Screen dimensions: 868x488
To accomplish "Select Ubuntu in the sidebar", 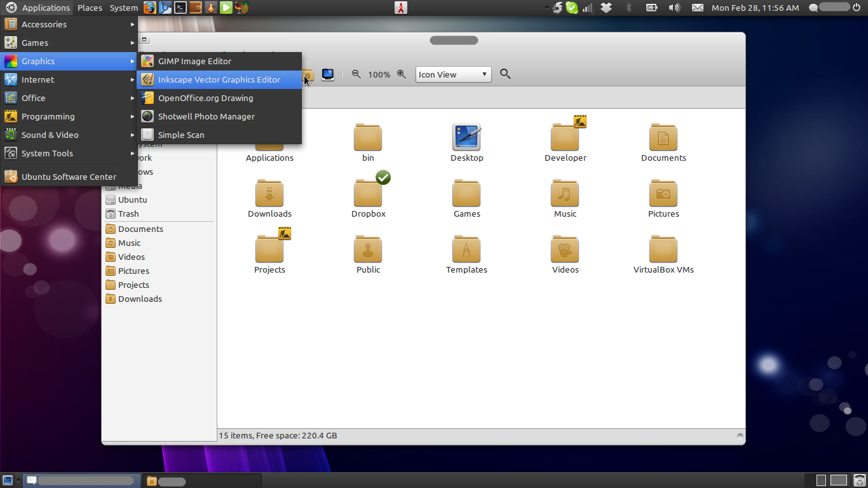I will coord(159,200).
